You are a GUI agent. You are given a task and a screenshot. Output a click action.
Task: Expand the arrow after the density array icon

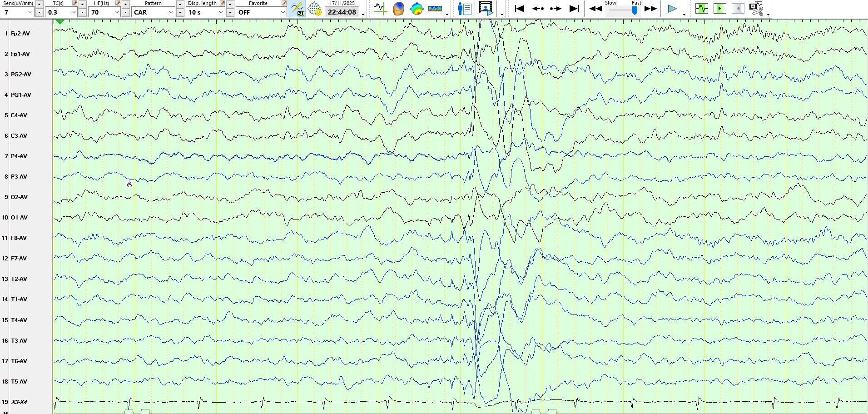click(x=447, y=15)
